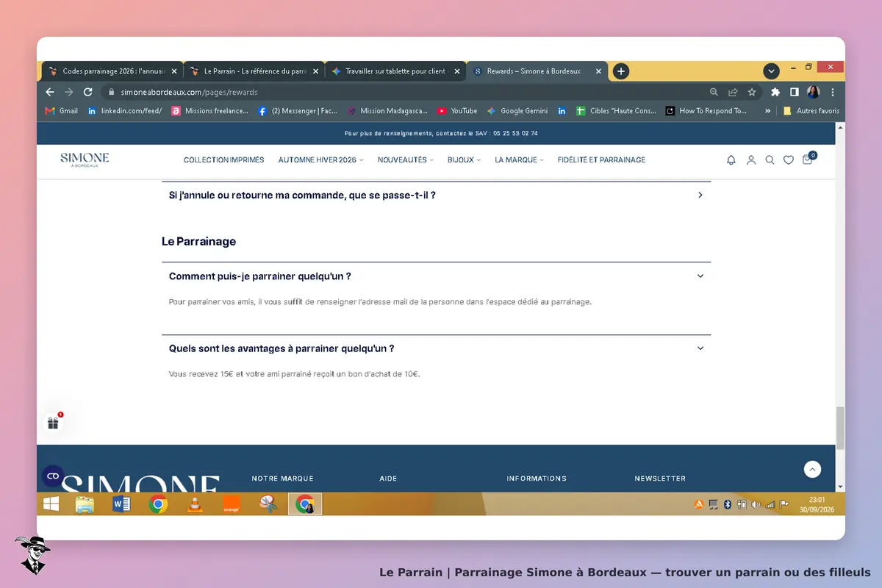Open the tab search dropdown arrow in Chrome
Viewport: 882px width, 588px height.
[x=771, y=71]
